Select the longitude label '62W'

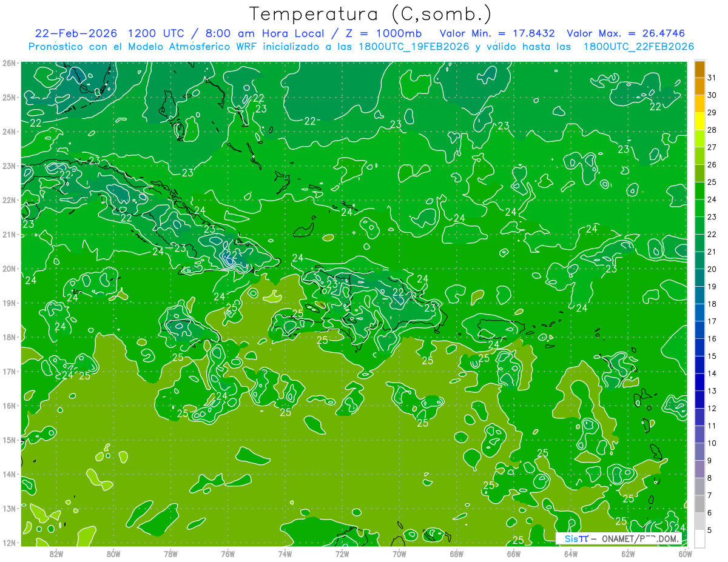[x=628, y=554]
